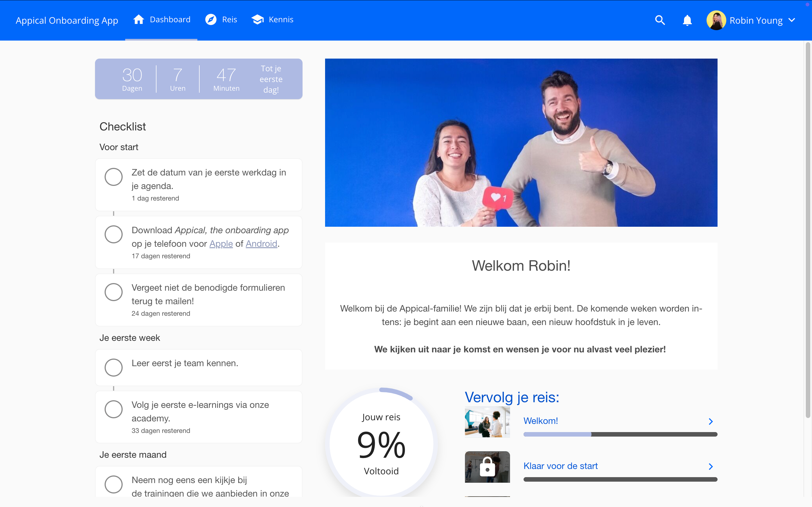Image resolution: width=812 pixels, height=507 pixels.
Task: Click the Welkom! progress bar
Action: 620,434
